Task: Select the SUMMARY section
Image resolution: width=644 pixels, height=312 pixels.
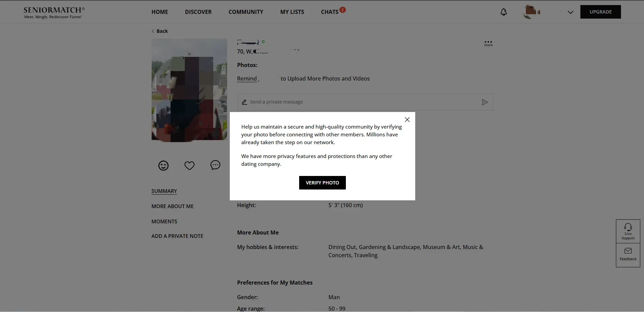Action: [x=164, y=191]
